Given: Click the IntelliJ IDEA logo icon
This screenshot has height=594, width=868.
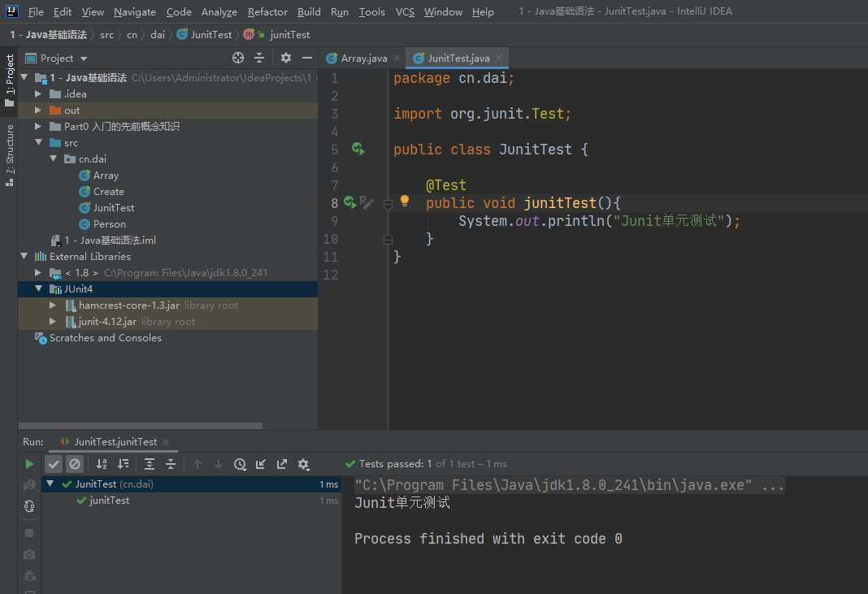Looking at the screenshot, I should pos(11,11).
